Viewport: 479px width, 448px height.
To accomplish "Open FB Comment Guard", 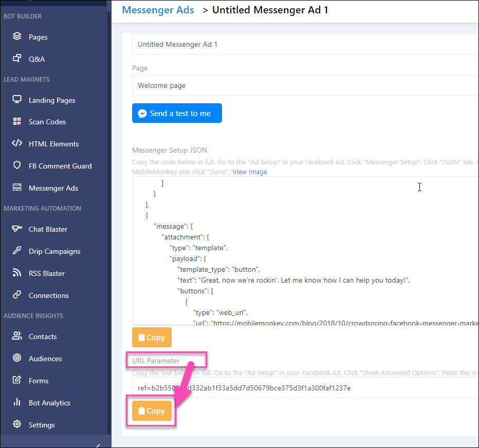I will (60, 166).
